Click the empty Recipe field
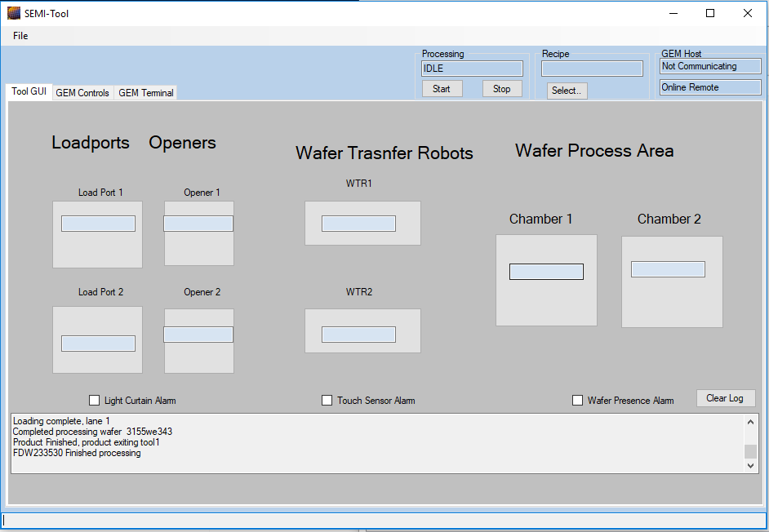 [591, 69]
